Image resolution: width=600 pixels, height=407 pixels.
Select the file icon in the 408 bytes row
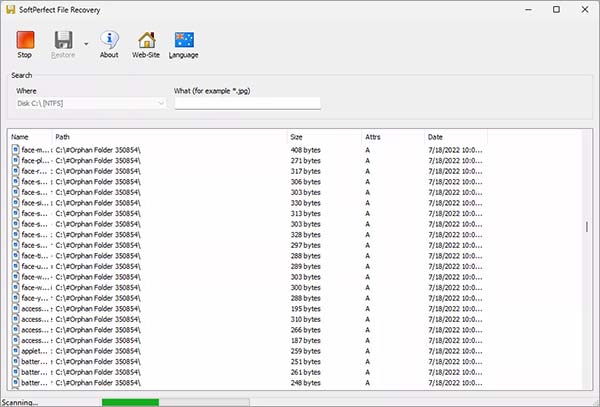(x=16, y=150)
